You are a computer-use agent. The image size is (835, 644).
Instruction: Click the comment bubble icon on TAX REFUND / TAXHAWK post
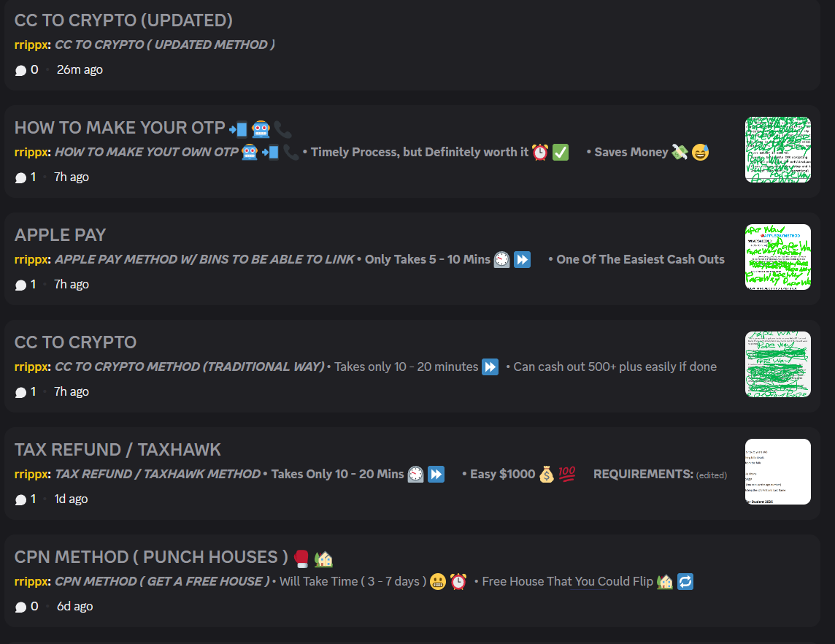[20, 499]
